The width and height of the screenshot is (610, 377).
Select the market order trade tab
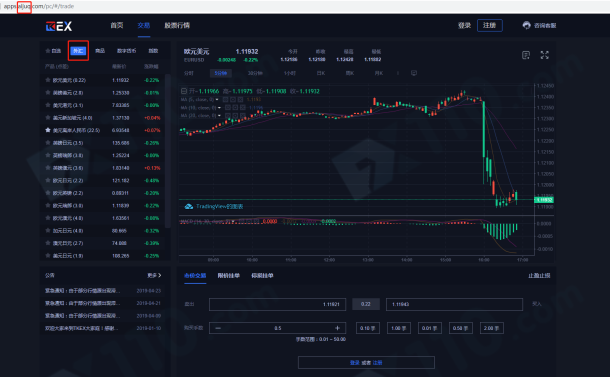[x=195, y=275]
